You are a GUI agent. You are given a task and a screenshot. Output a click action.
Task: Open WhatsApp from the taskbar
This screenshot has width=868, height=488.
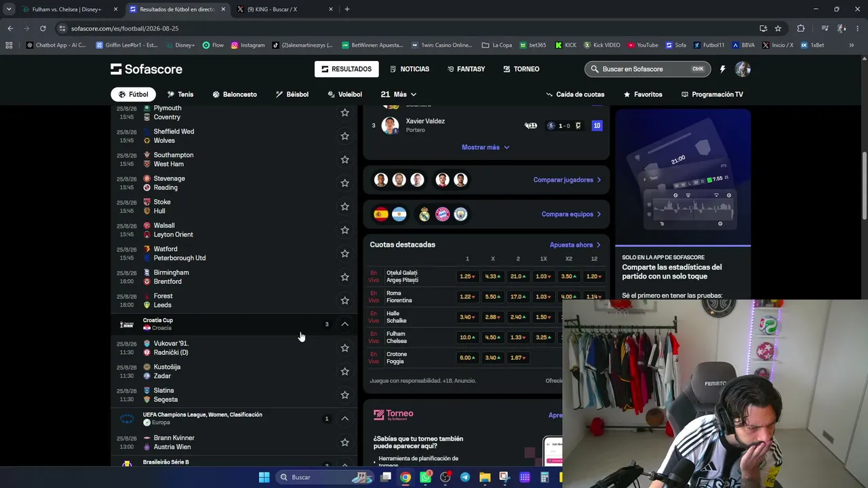tap(425, 477)
